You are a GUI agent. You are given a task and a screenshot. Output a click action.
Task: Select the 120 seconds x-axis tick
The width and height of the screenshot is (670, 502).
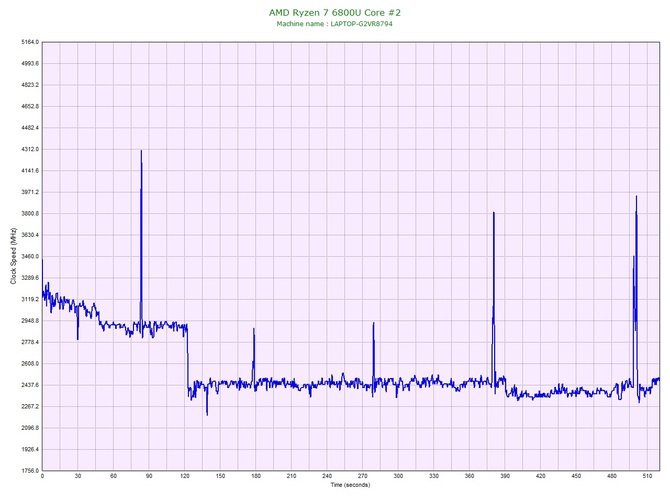(x=185, y=476)
